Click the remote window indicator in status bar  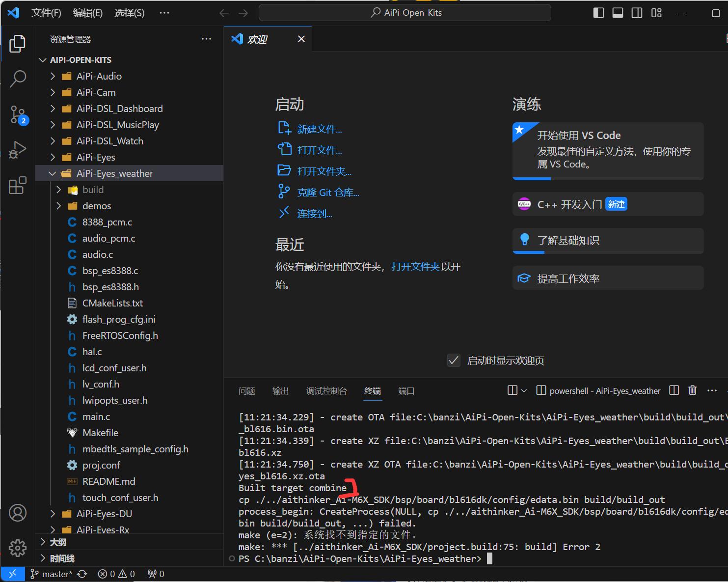(x=12, y=574)
